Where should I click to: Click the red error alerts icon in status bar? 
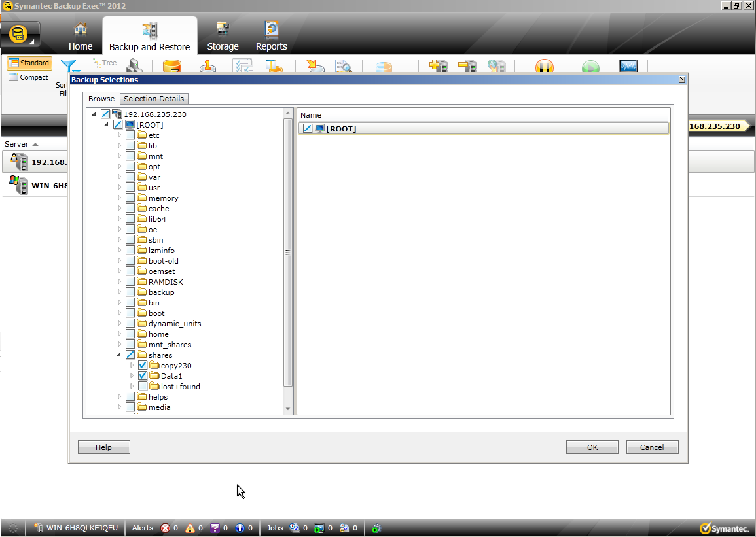tap(166, 528)
